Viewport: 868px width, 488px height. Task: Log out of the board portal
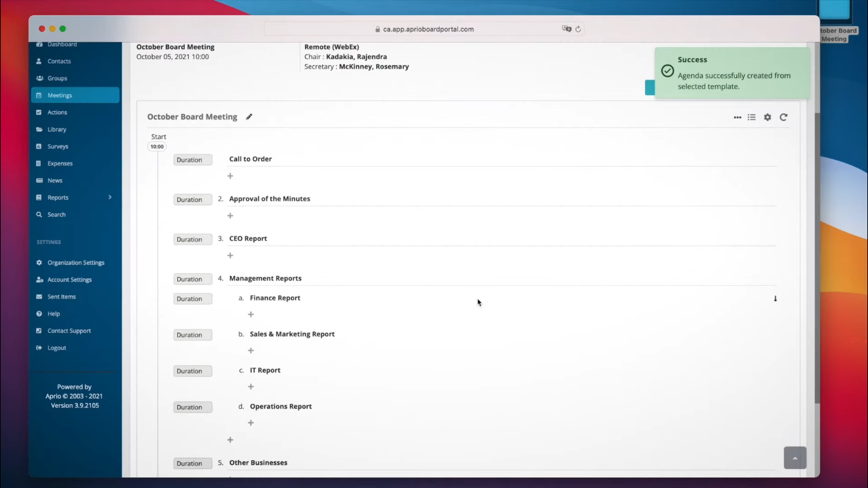point(56,348)
